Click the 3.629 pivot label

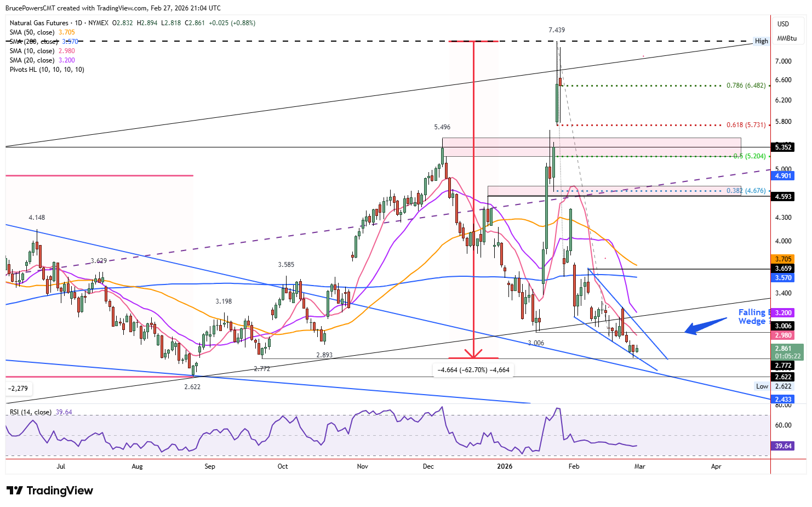tap(99, 261)
